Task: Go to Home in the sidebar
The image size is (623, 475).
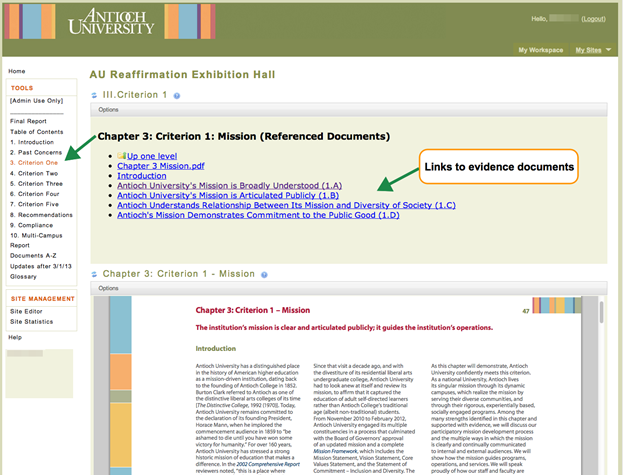Action: (x=17, y=71)
